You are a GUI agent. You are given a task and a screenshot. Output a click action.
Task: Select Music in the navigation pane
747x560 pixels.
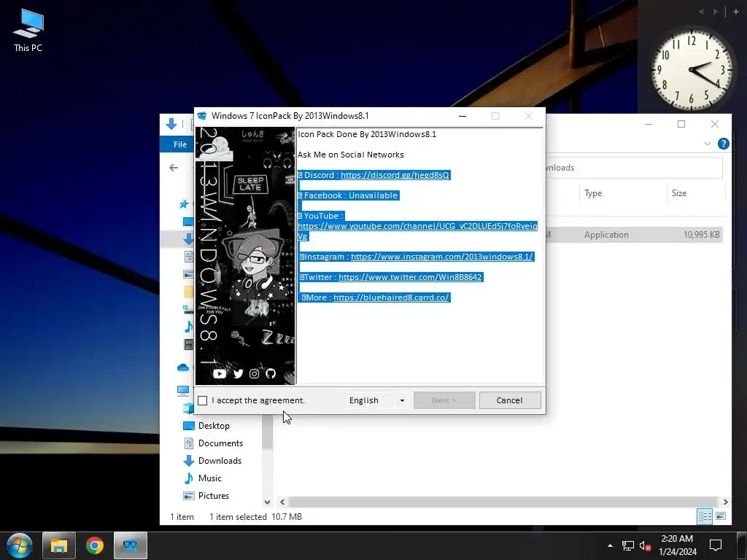(209, 478)
